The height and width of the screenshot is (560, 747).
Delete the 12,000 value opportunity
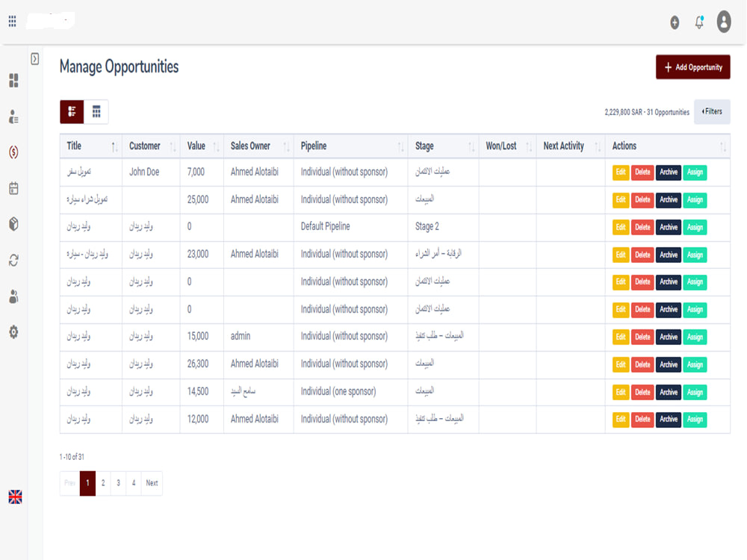coord(642,420)
